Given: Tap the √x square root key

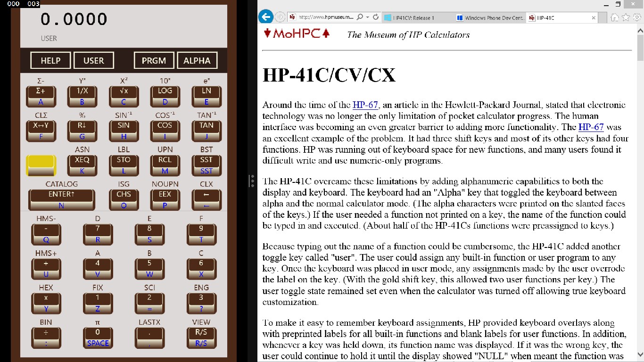Looking at the screenshot, I should point(124,96).
